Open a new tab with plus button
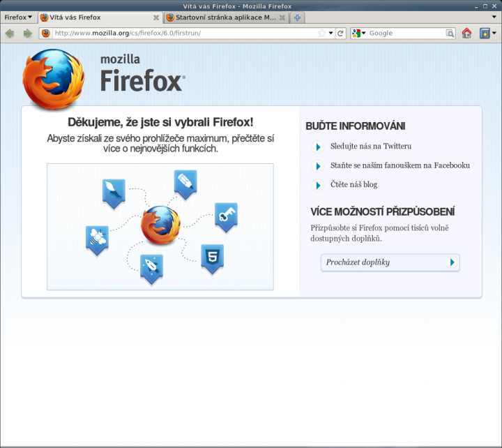 pyautogui.click(x=297, y=17)
